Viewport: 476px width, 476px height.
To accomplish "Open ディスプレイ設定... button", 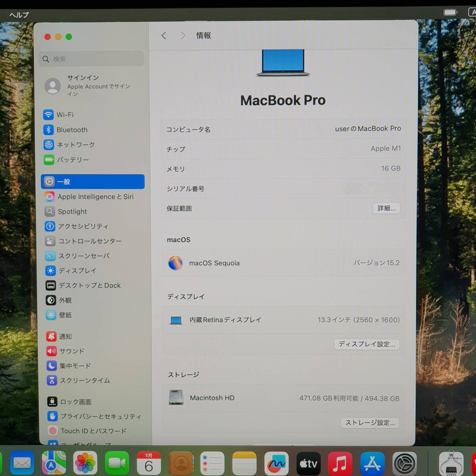I will [367, 344].
